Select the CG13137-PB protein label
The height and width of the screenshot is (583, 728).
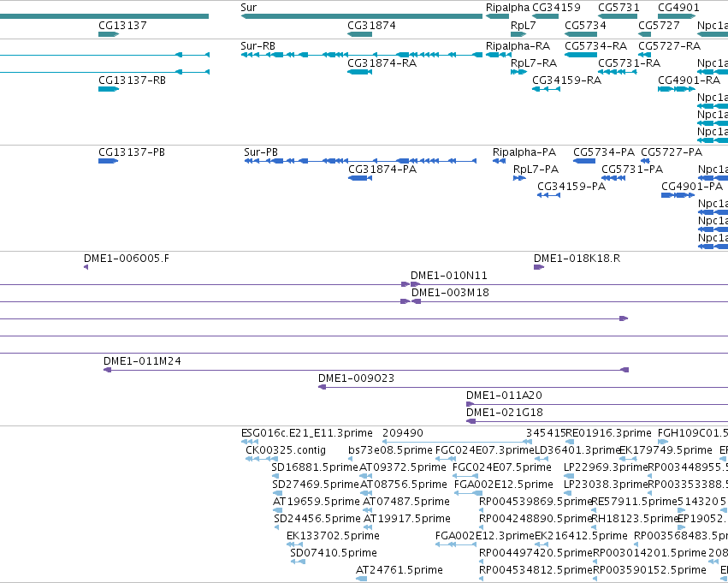pos(132,152)
